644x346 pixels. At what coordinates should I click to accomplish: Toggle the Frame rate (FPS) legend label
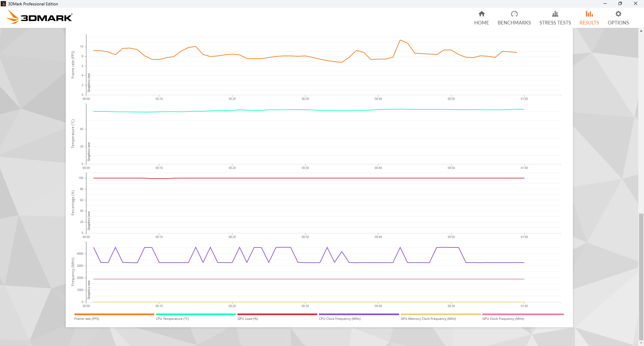87,319
